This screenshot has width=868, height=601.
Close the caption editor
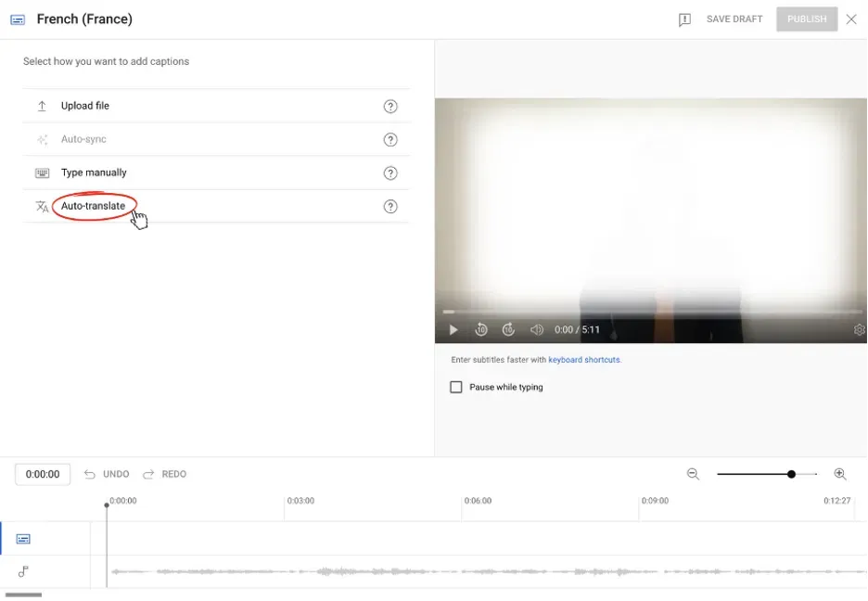pyautogui.click(x=851, y=19)
